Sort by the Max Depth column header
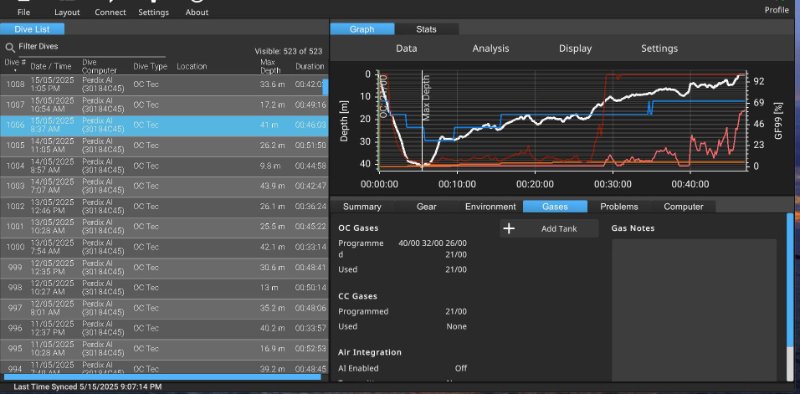 tap(270, 66)
